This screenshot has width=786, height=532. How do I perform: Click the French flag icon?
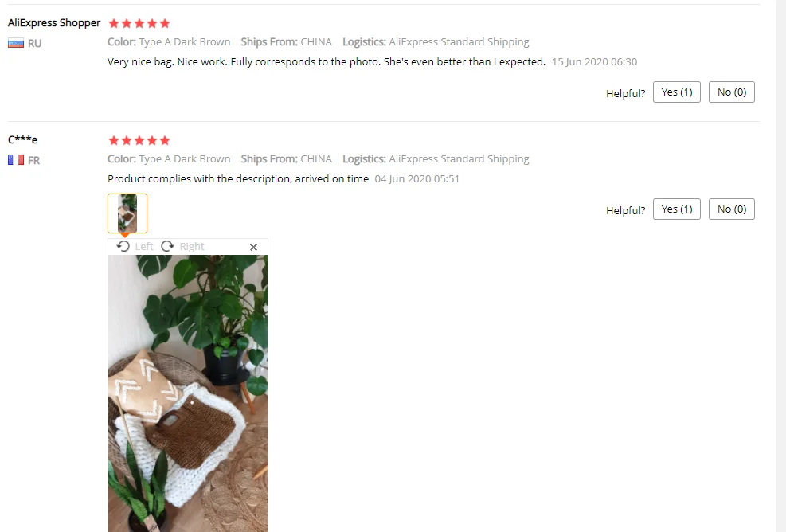16,160
